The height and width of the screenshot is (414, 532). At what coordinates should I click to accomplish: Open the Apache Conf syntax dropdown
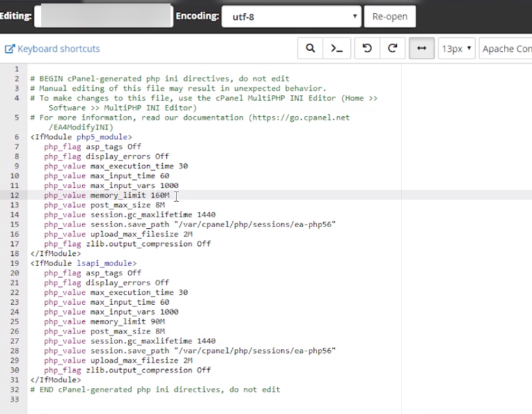click(x=506, y=49)
